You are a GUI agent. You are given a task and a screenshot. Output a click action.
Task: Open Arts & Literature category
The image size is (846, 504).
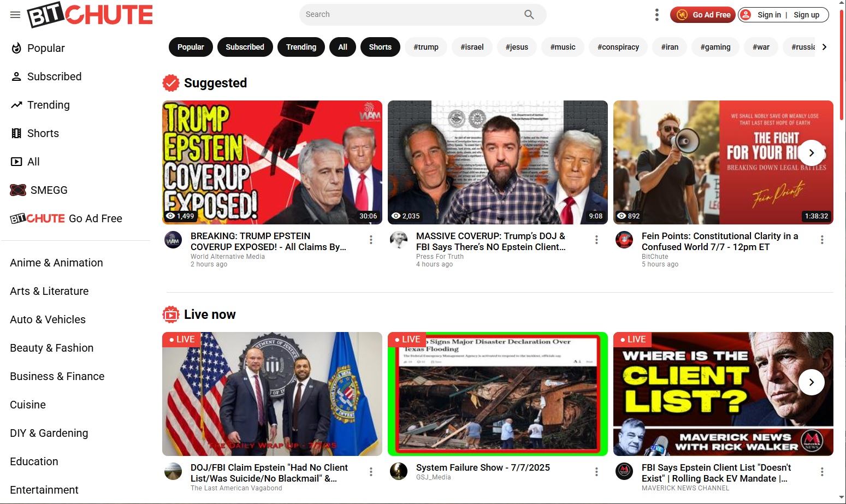pyautogui.click(x=49, y=291)
